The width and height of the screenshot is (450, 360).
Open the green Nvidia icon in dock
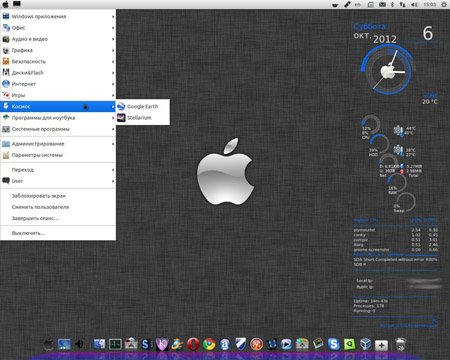[x=349, y=344]
